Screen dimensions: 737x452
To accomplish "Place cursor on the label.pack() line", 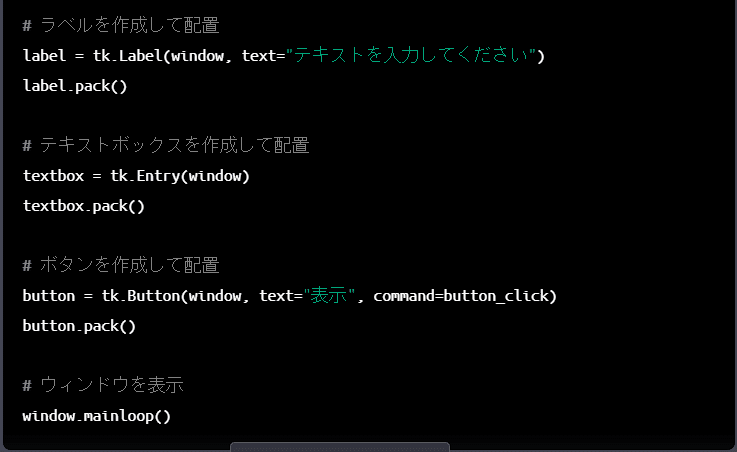I will coord(75,86).
